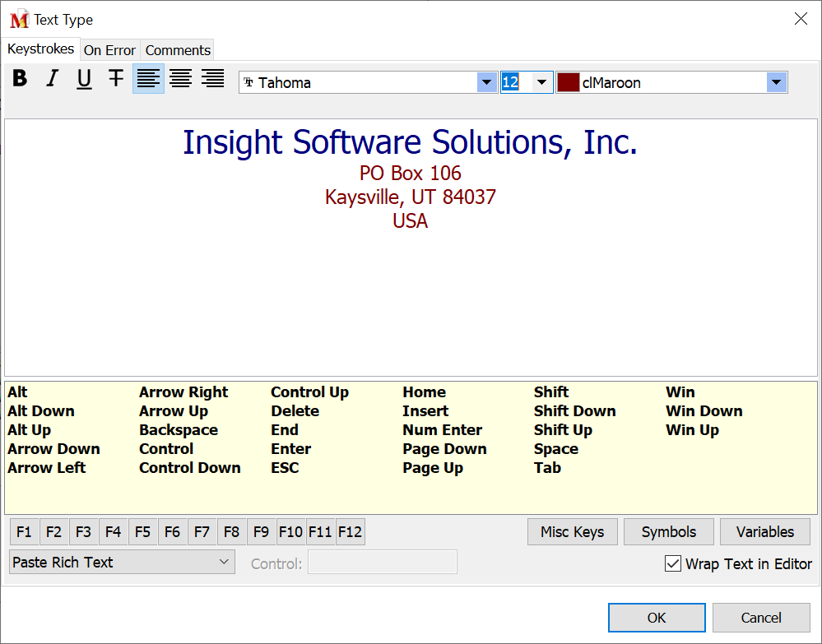Disable Wrap Text in Editor checkbox
The width and height of the screenshot is (822, 644).
[x=673, y=564]
